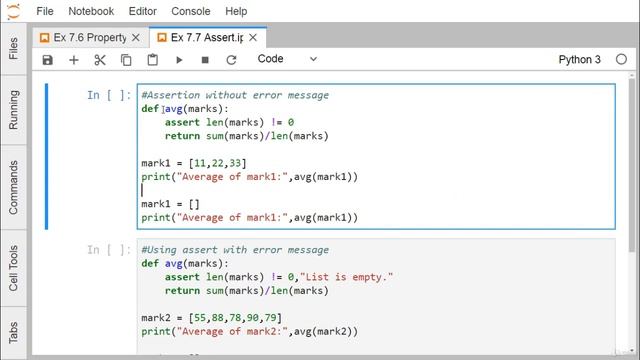Image resolution: width=640 pixels, height=360 pixels.
Task: Save the notebook with the floppy disk icon
Action: point(48,60)
